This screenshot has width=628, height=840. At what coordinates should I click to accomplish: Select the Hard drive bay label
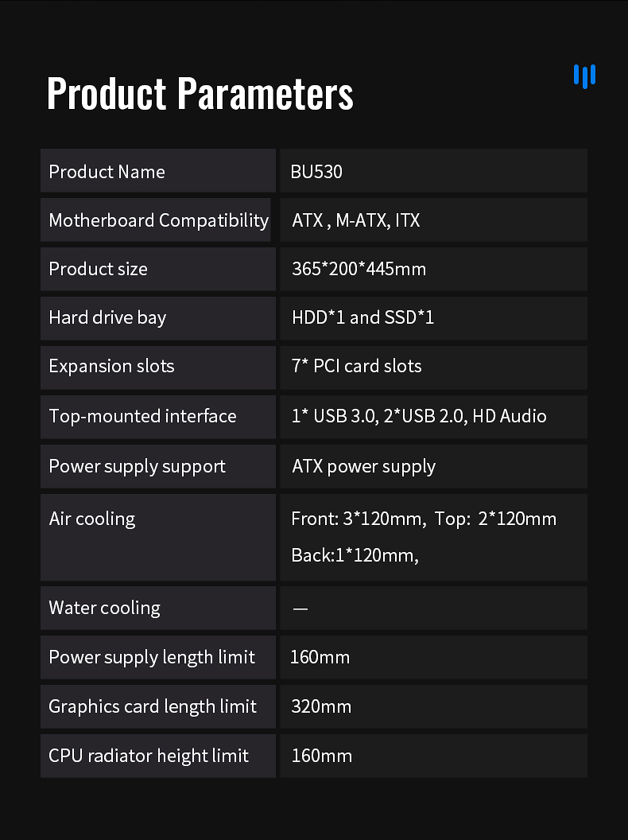[107, 317]
